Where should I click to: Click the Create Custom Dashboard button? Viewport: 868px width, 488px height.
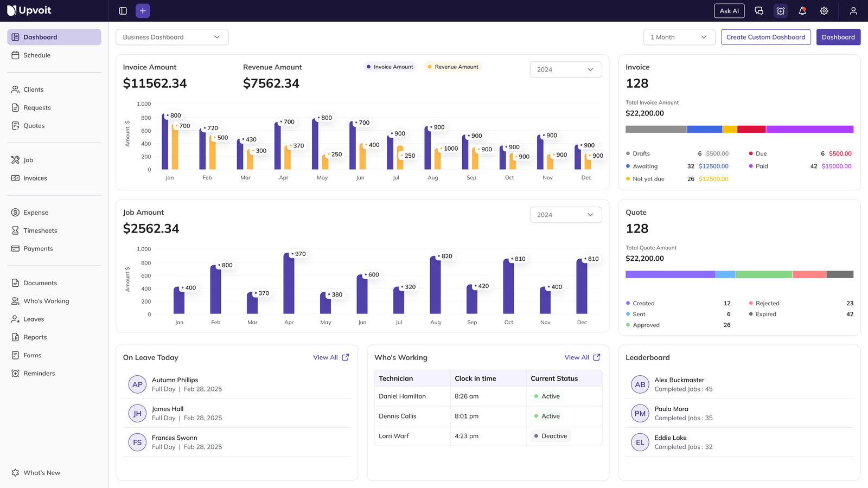[765, 37]
